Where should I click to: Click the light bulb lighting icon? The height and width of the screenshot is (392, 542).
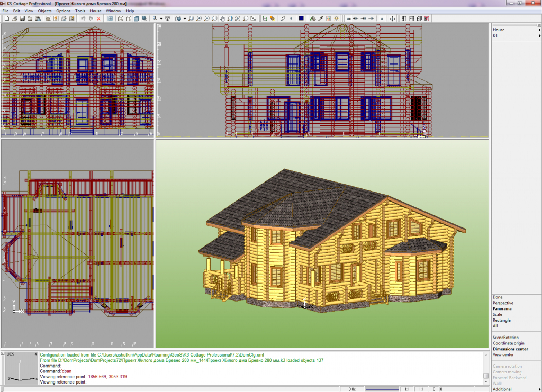336,19
